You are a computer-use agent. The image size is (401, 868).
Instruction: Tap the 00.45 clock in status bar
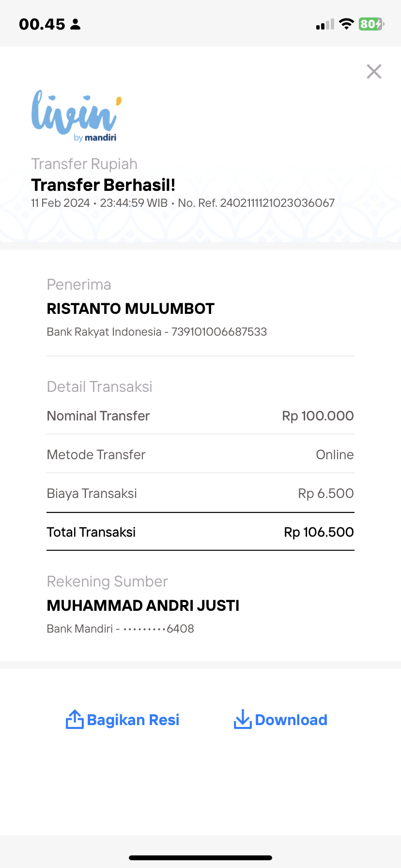click(x=42, y=24)
